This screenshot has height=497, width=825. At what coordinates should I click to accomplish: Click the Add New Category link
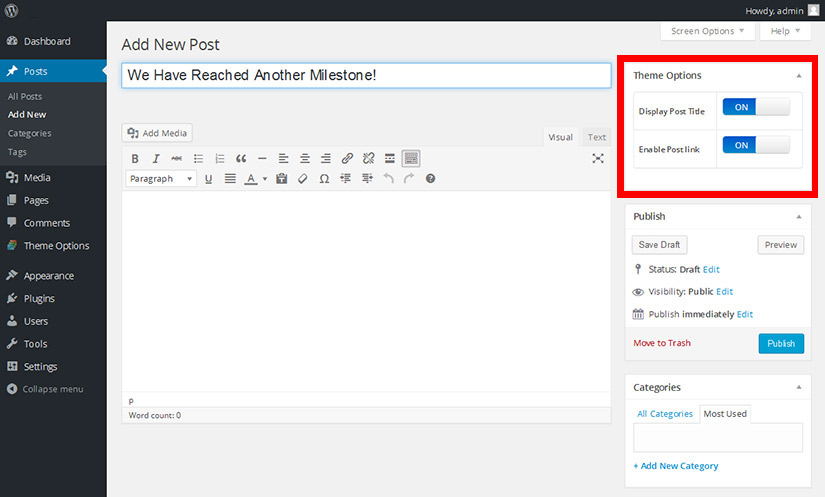pyautogui.click(x=675, y=466)
